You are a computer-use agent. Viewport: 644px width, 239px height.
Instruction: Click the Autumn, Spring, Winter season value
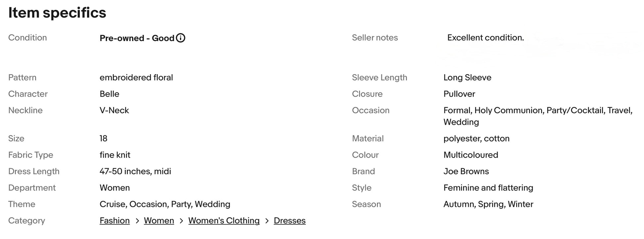tap(488, 204)
